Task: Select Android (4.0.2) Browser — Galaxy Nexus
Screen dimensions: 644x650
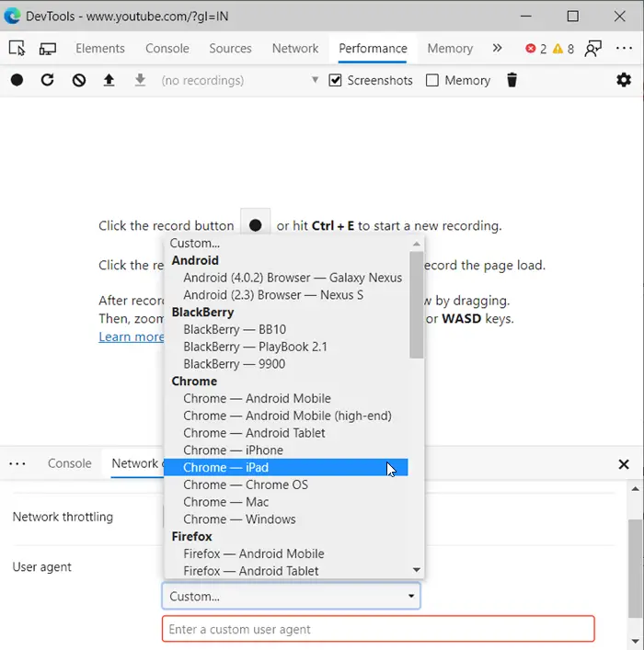Action: click(x=286, y=278)
